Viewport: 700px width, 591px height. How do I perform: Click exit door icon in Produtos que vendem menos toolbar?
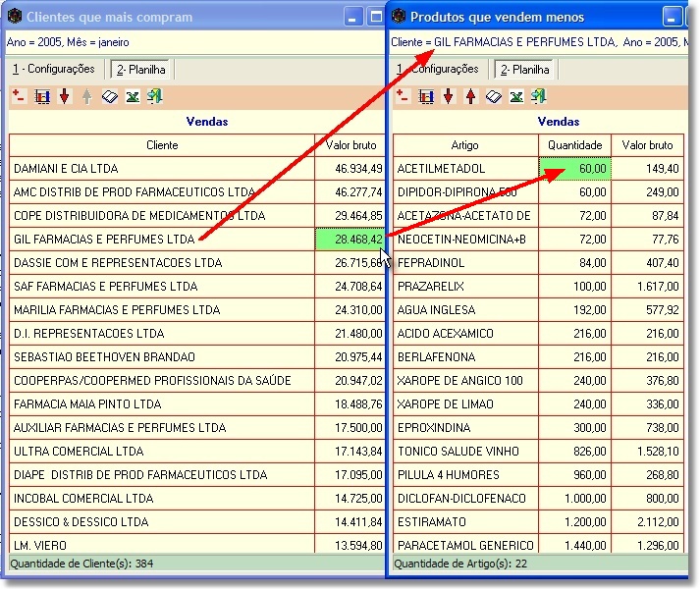[x=539, y=96]
